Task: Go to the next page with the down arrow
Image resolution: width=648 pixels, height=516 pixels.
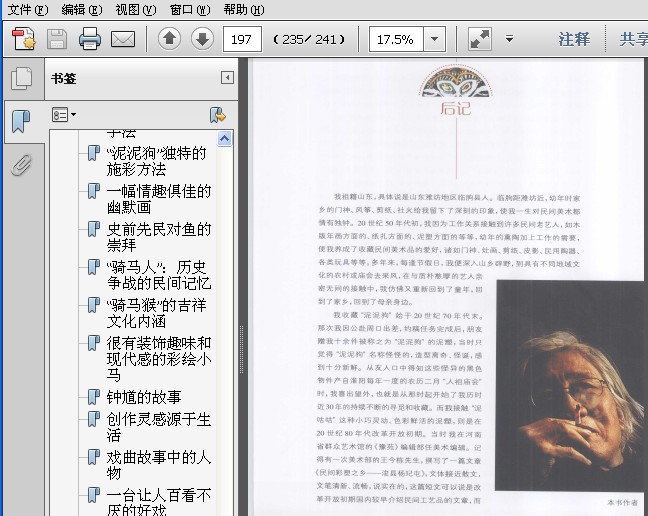Action: 202,39
